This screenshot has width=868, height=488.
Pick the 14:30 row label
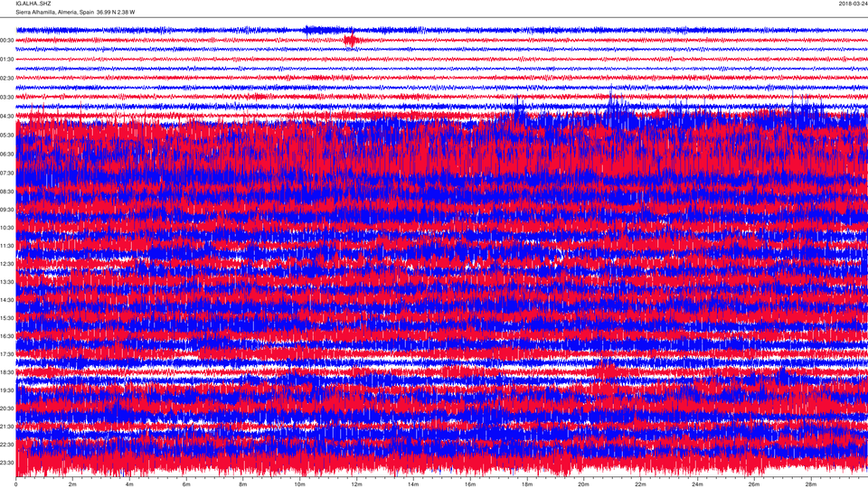7,300
